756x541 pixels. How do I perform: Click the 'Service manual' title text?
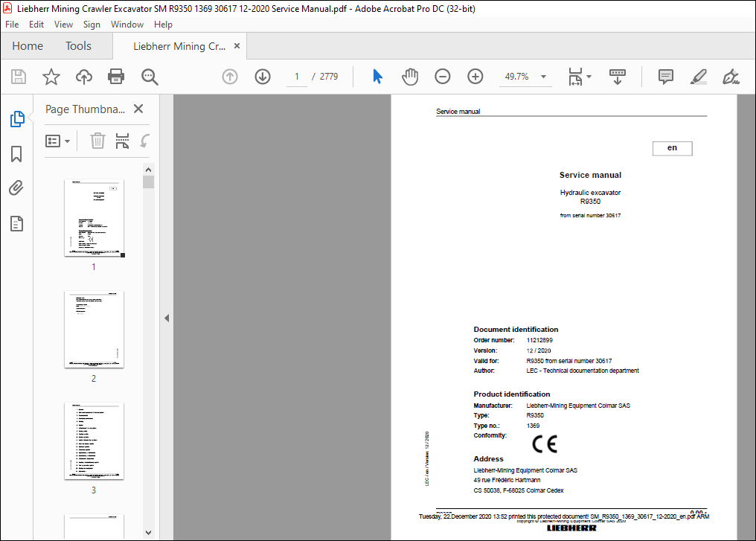point(590,175)
